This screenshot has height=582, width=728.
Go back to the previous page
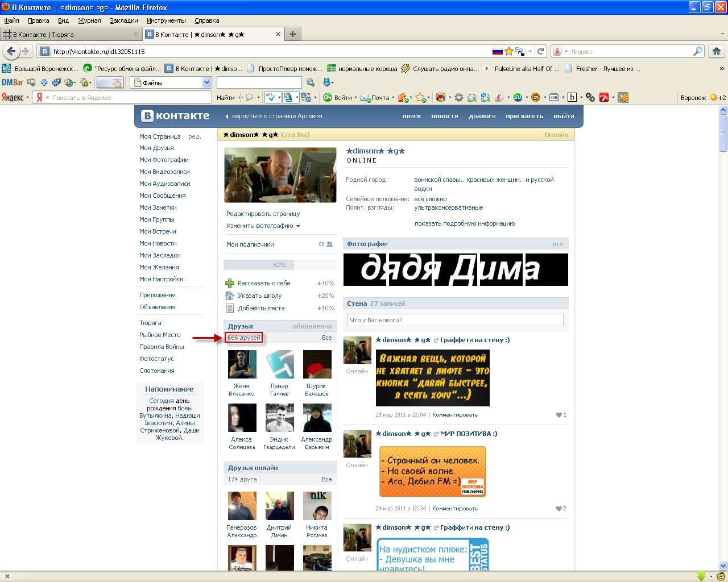(11, 51)
